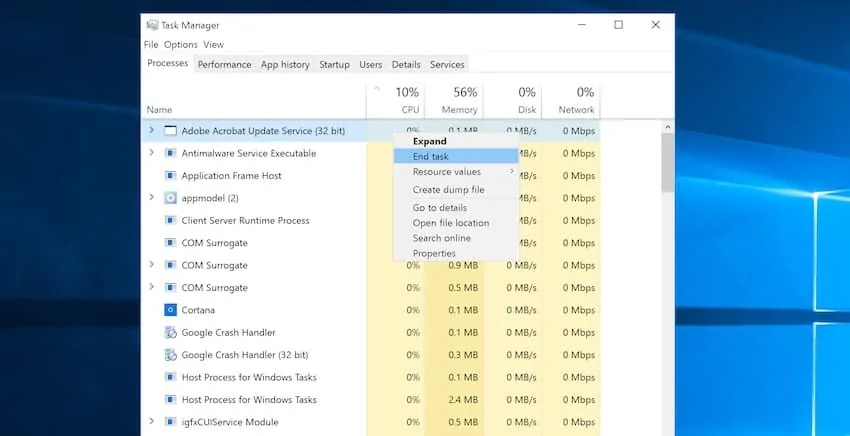The width and height of the screenshot is (850, 436).
Task: Open the Resource values submenu arrow
Action: pyautogui.click(x=511, y=171)
